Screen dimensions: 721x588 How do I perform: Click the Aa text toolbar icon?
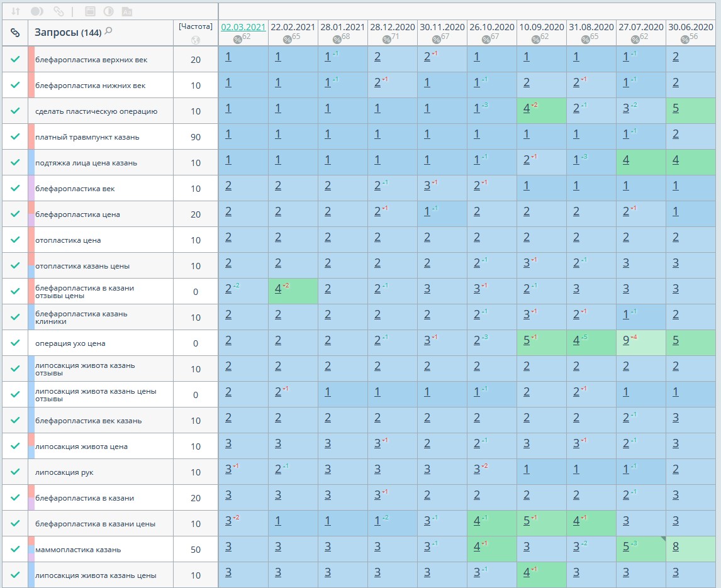coord(126,11)
